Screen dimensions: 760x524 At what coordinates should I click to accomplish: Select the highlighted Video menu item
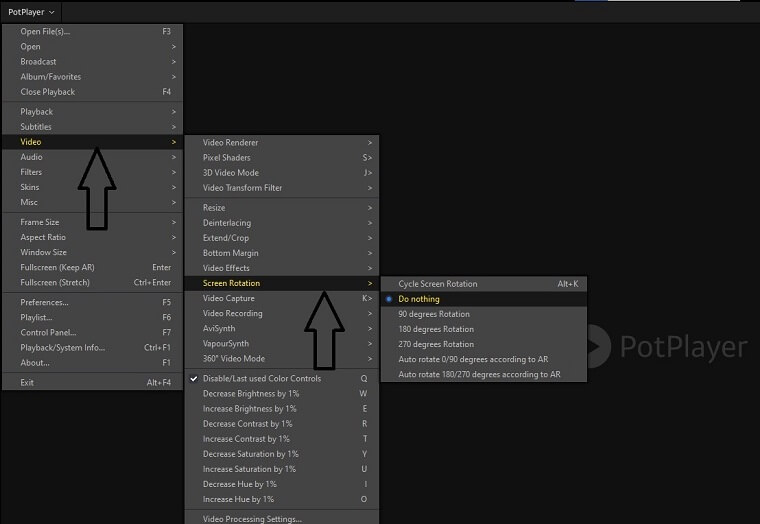[x=93, y=142]
